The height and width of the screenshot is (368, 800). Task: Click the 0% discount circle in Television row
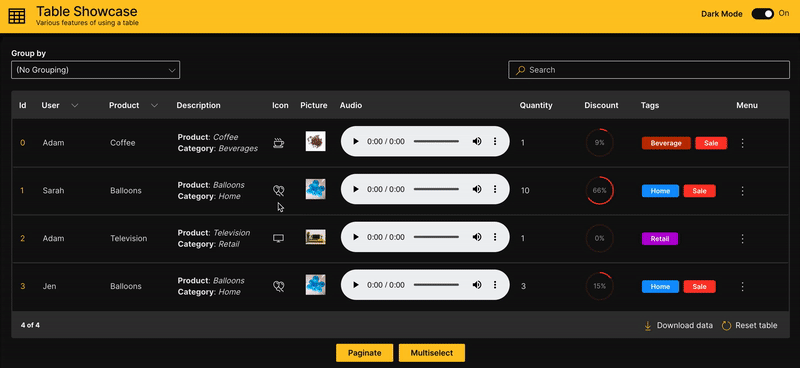tap(599, 238)
